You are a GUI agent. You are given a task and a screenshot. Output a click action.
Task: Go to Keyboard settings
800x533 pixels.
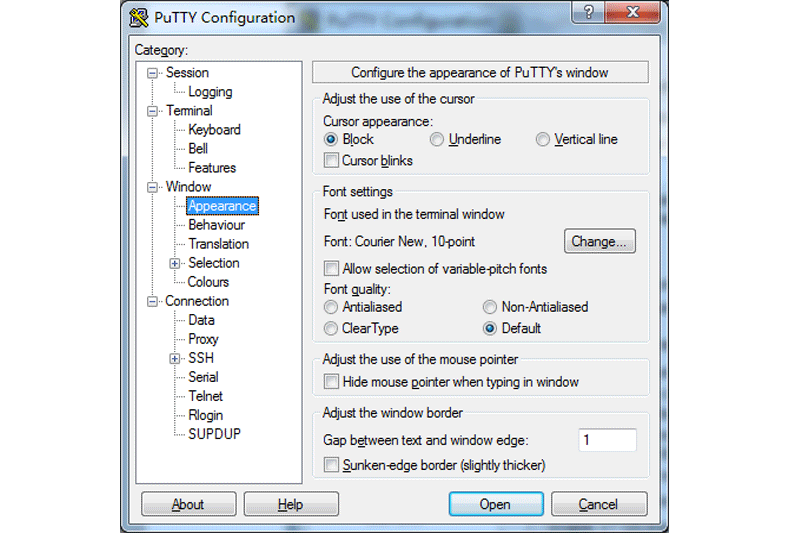pos(214,130)
